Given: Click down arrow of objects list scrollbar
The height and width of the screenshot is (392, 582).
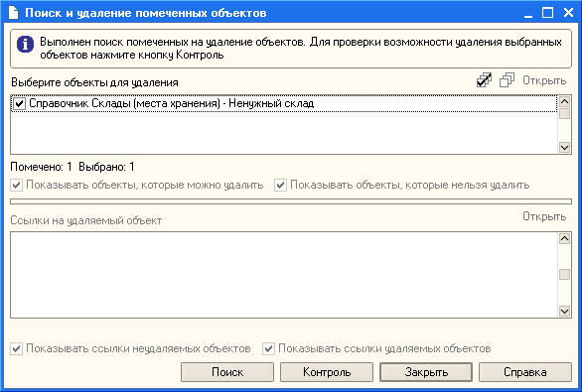Looking at the screenshot, I should (564, 148).
